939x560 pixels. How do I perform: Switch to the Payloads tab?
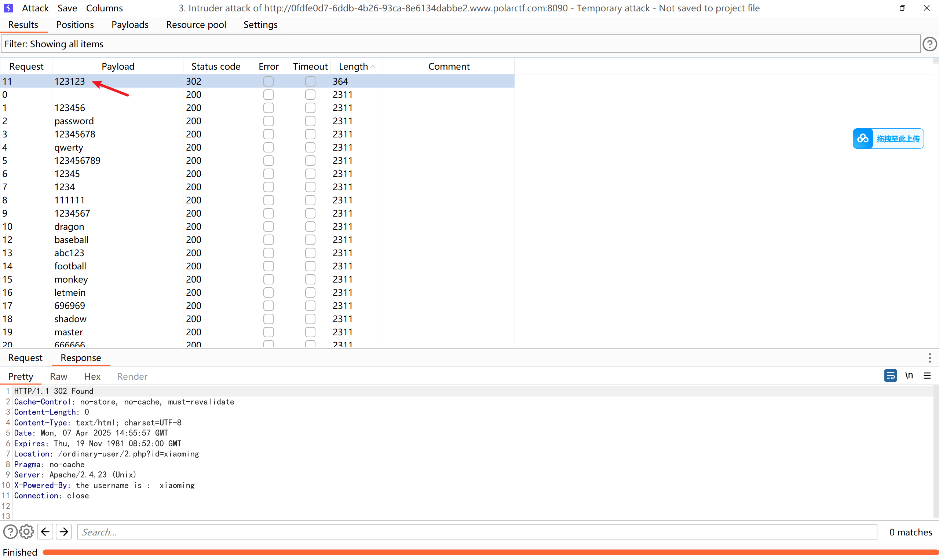(130, 25)
